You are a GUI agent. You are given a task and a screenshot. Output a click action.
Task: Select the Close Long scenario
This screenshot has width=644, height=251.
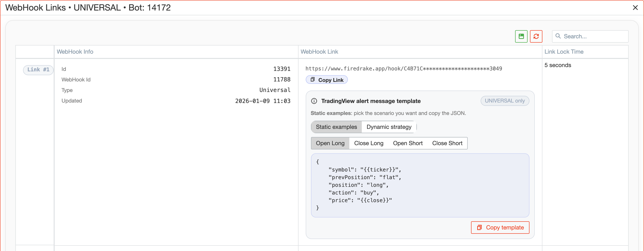(368, 143)
